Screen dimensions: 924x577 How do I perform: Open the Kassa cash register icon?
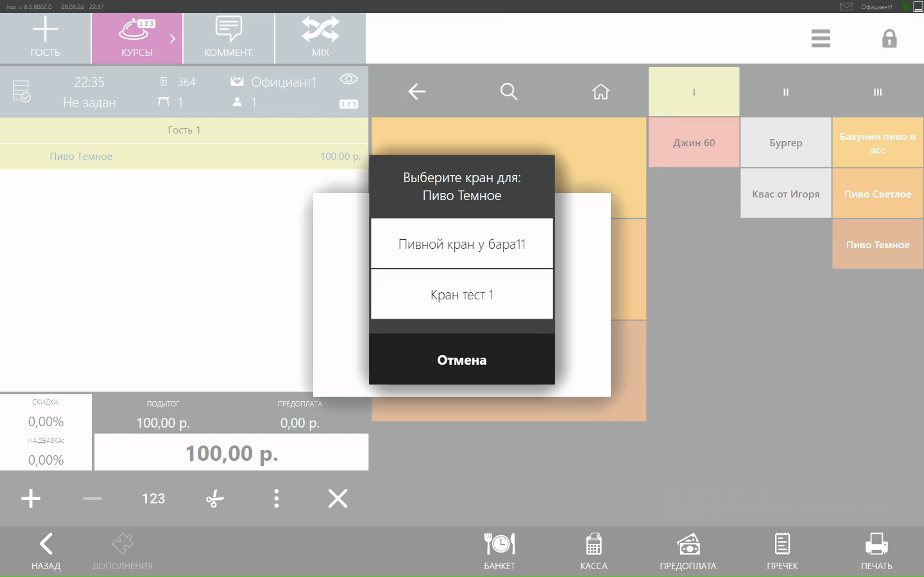[x=593, y=545]
